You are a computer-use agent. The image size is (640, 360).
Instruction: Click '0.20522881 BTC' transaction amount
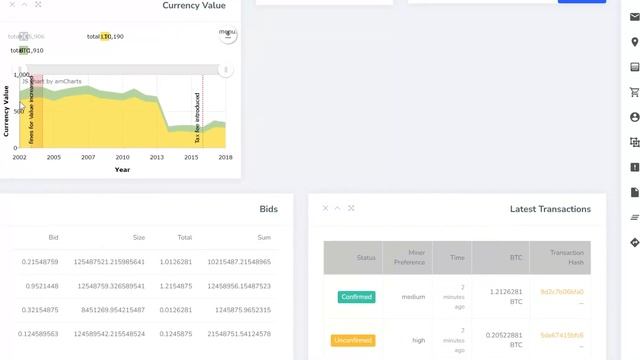pos(504,340)
